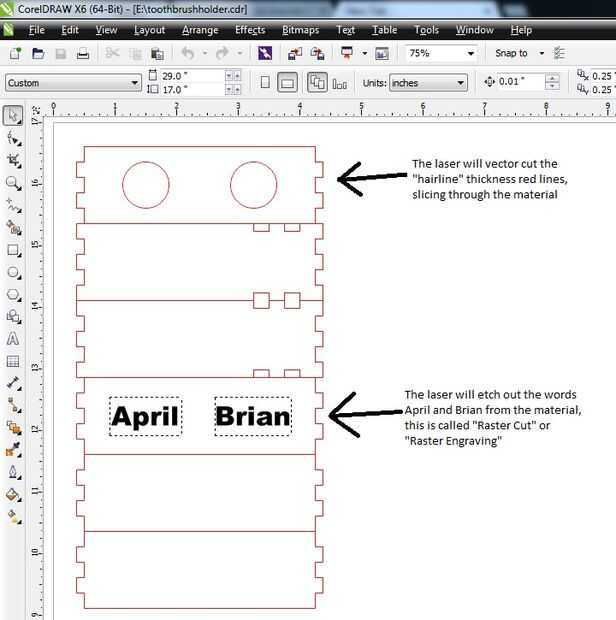Click the Import icon
The image size is (616, 620).
pos(295,53)
